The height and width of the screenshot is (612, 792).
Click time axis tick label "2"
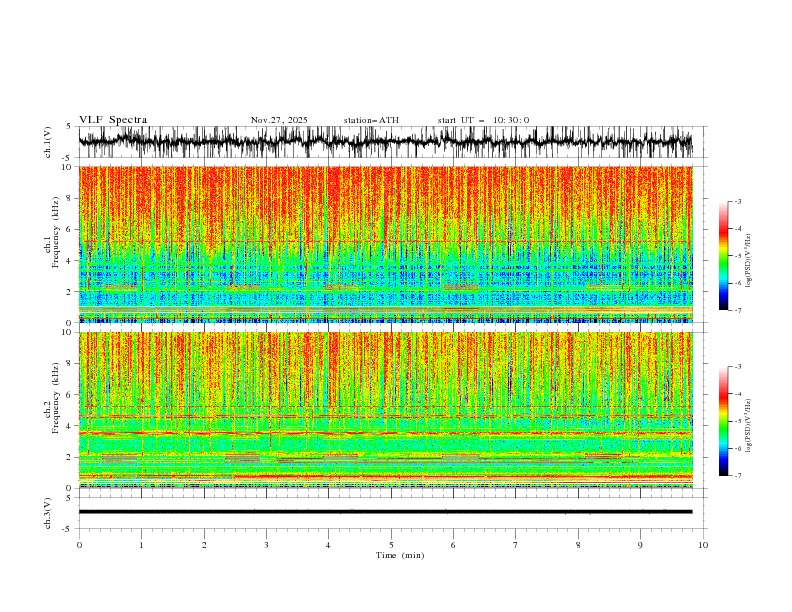click(x=204, y=545)
